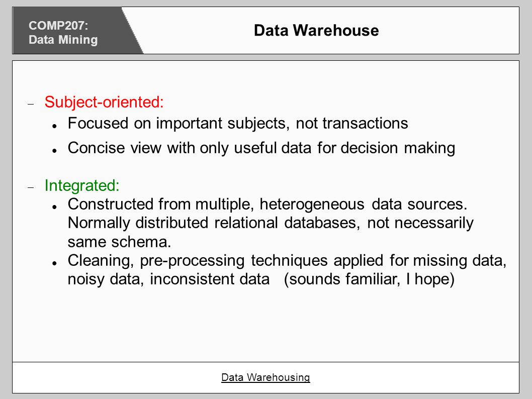This screenshot has width=532, height=399.
Task: Select bullet dot before Focused on important subjects
Action: tap(54, 126)
